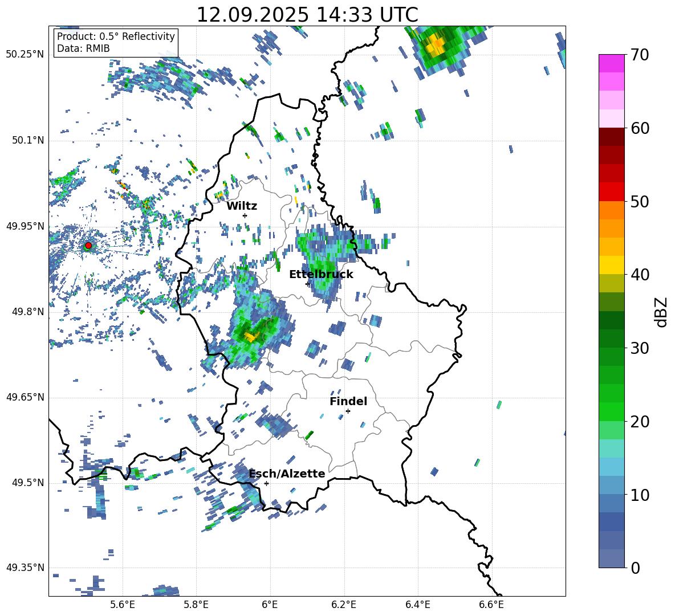Click the Product: 0.5° Reflectivity text

[116, 36]
